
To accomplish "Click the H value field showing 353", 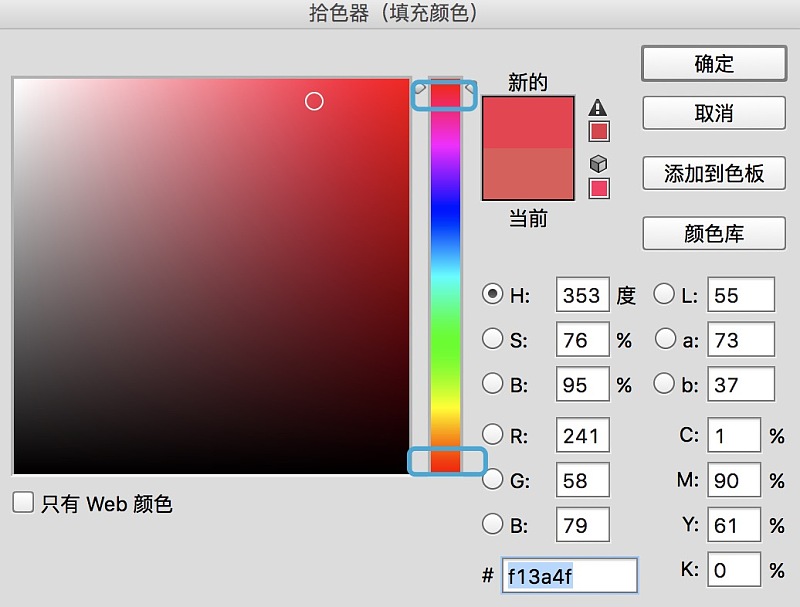I will click(582, 293).
